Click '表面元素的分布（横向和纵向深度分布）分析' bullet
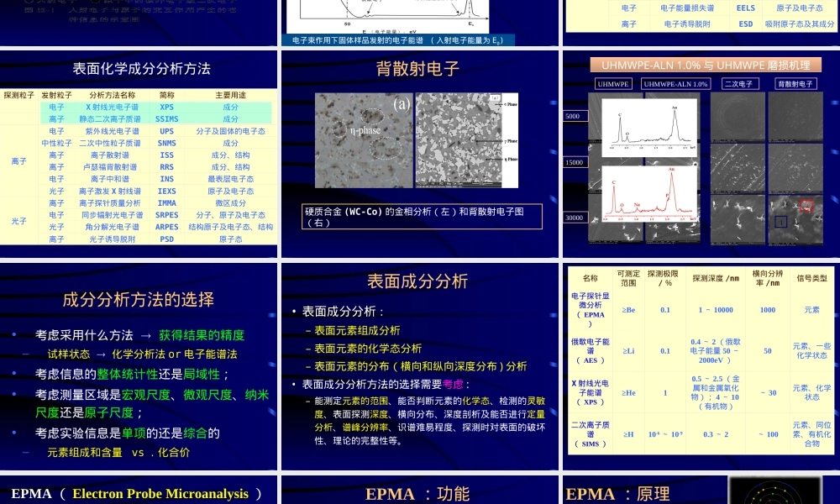Viewport: 840px width, 504px height. 421,366
